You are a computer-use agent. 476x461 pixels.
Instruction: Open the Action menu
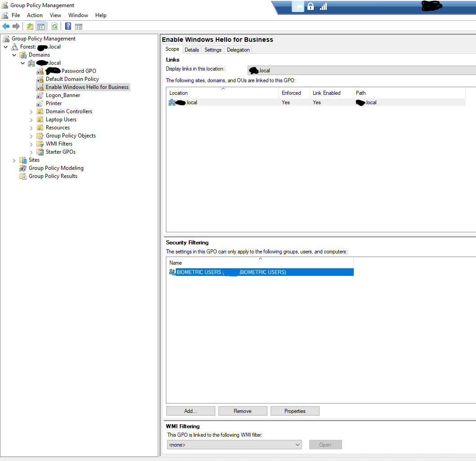coord(35,15)
